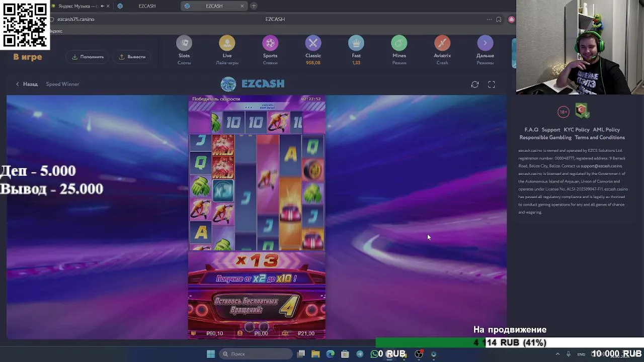This screenshot has width=644, height=362.
Task: Click the ₽6,00 bet value
Action: [261, 333]
